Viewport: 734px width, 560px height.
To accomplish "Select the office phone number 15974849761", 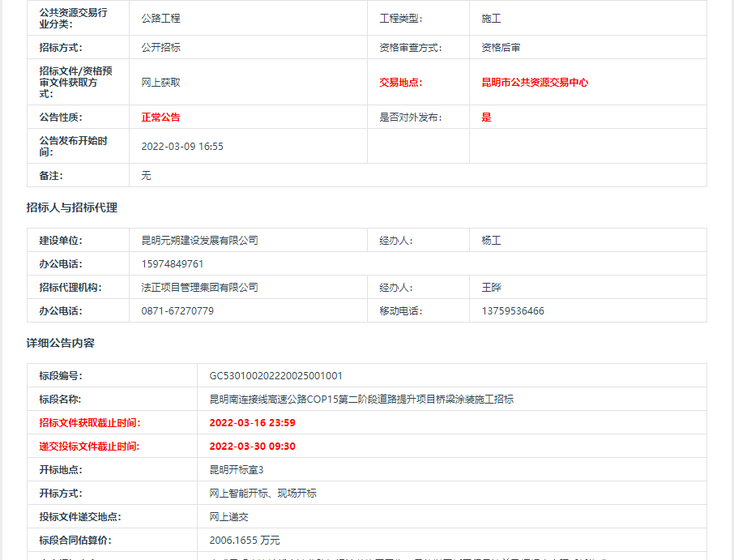I will (x=172, y=264).
